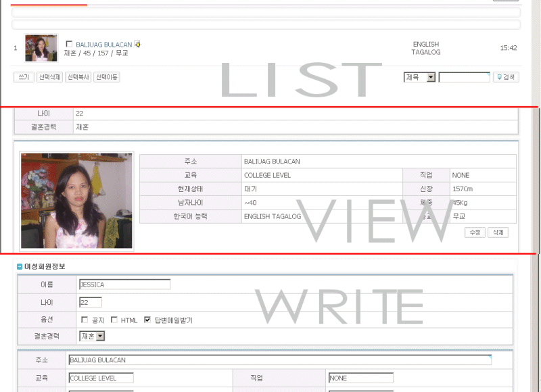Open the 제목 search field dropdown

[419, 77]
